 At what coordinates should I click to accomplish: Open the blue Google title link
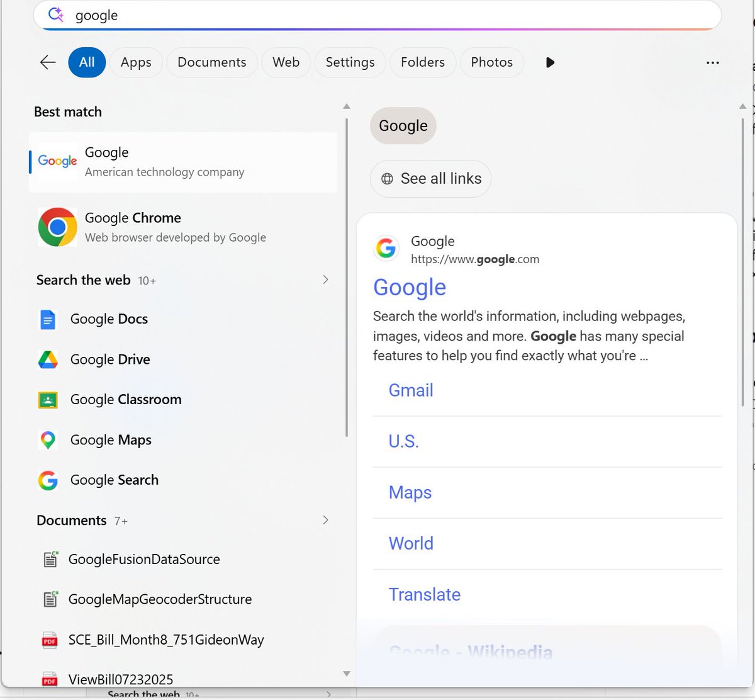tap(410, 287)
